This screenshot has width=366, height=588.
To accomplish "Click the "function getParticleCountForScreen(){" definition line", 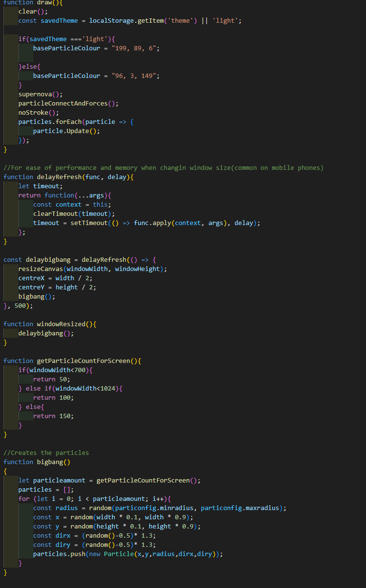I will pos(72,361).
